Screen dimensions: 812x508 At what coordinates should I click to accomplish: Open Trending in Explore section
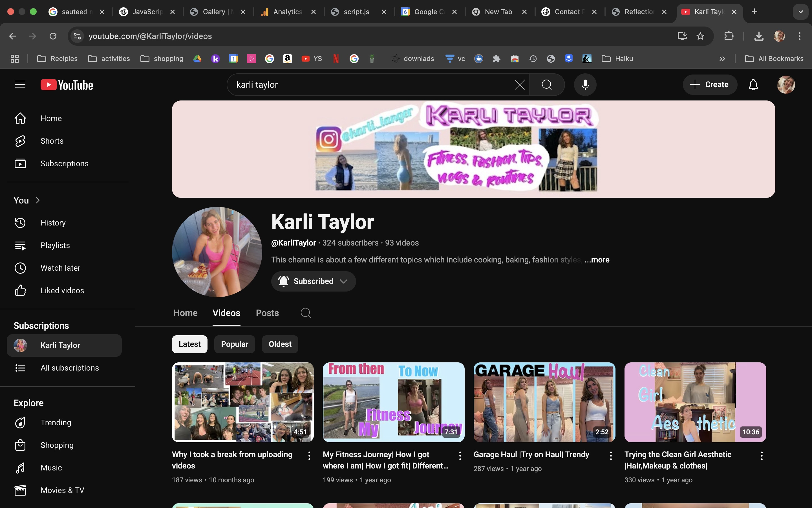click(64, 422)
